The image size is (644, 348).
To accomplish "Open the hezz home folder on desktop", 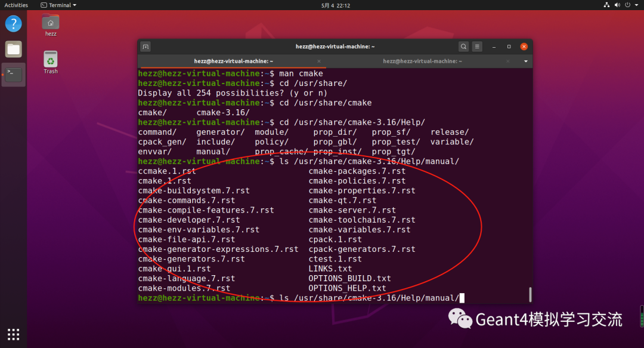I will pyautogui.click(x=51, y=26).
